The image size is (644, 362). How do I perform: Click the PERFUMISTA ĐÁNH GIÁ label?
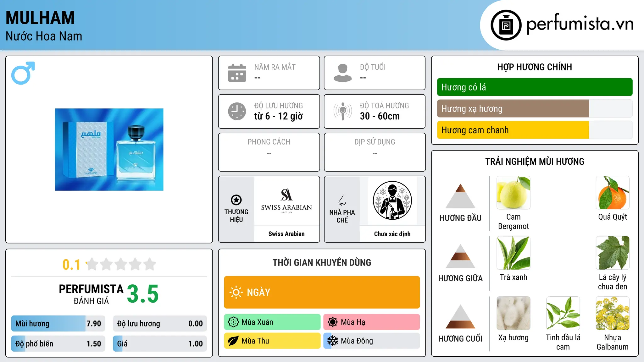pyautogui.click(x=91, y=294)
